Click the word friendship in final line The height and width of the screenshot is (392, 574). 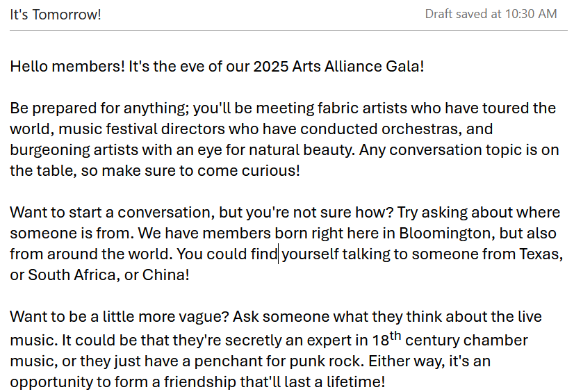[x=200, y=382]
